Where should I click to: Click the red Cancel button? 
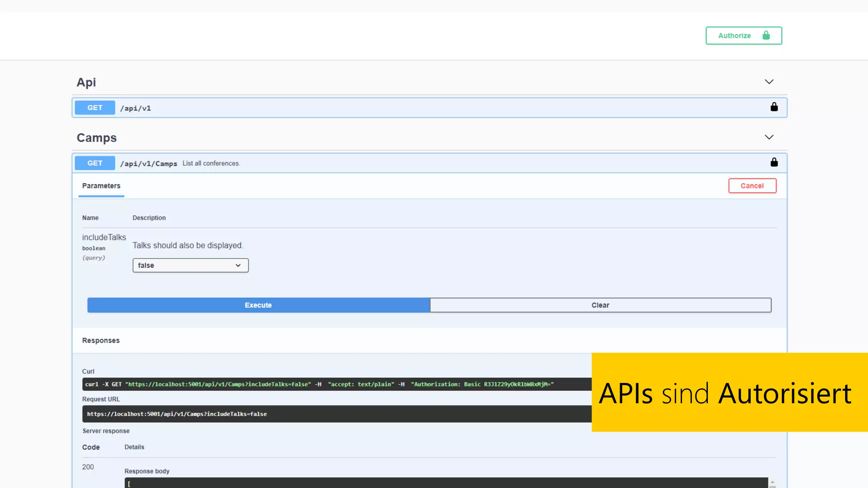(x=752, y=186)
